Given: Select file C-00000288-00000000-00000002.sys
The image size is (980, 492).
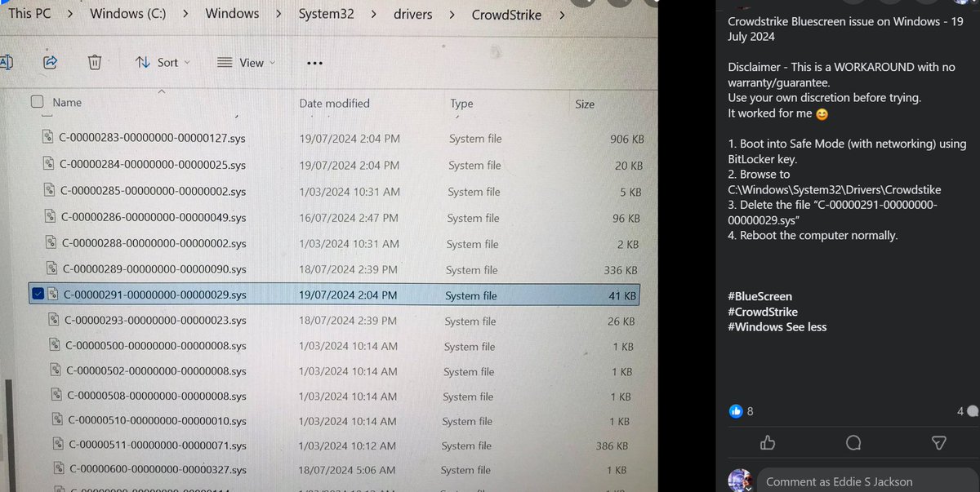Looking at the screenshot, I should point(154,243).
